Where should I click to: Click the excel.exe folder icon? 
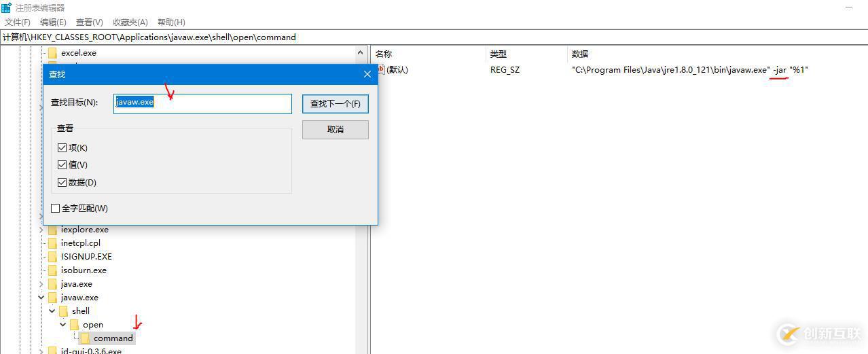pos(52,53)
